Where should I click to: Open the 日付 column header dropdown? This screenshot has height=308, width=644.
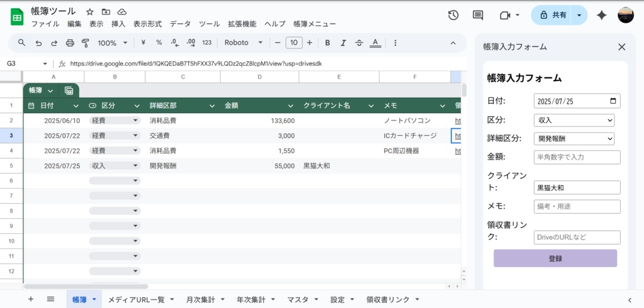pyautogui.click(x=75, y=106)
